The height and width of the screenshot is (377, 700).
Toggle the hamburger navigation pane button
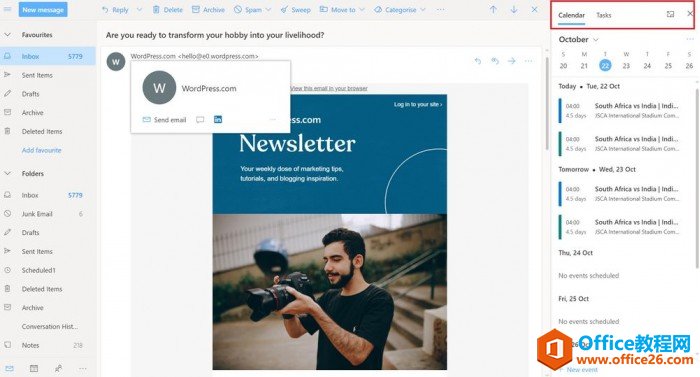click(8, 9)
